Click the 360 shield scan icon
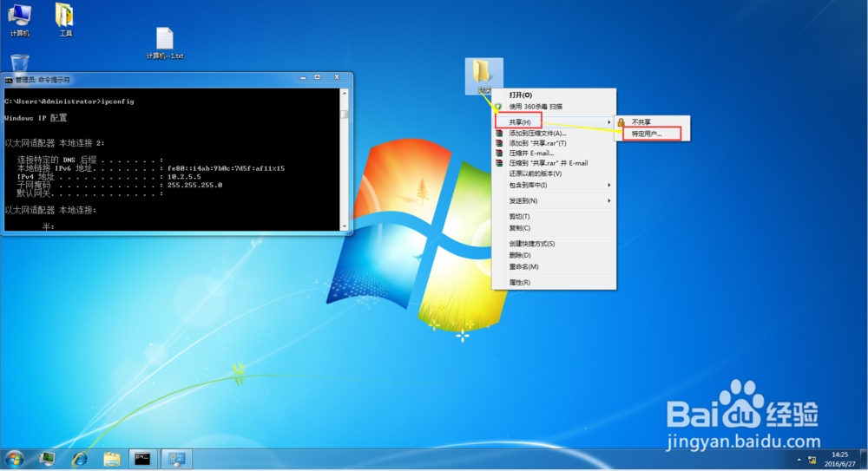 (x=498, y=107)
